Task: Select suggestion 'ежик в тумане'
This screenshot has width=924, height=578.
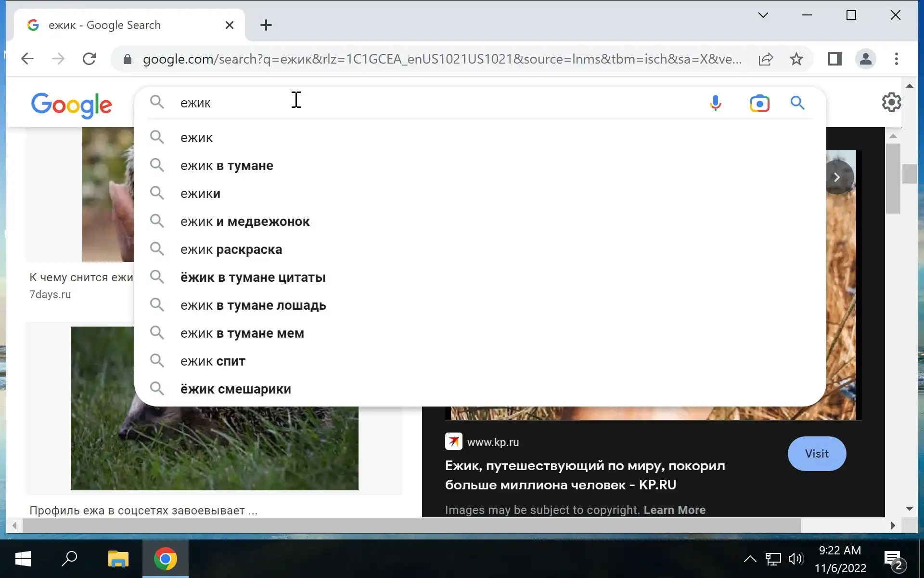Action: 227,166
